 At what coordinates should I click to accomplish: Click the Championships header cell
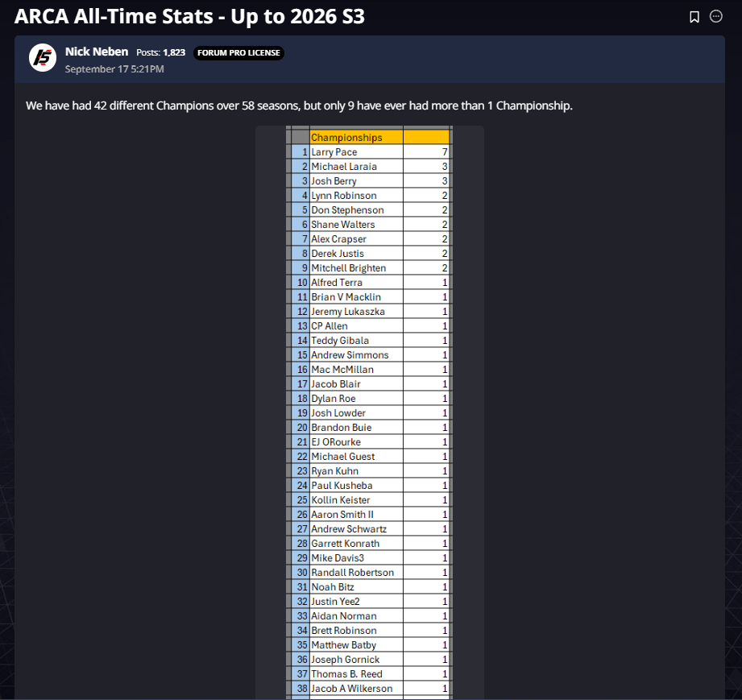[x=356, y=137]
